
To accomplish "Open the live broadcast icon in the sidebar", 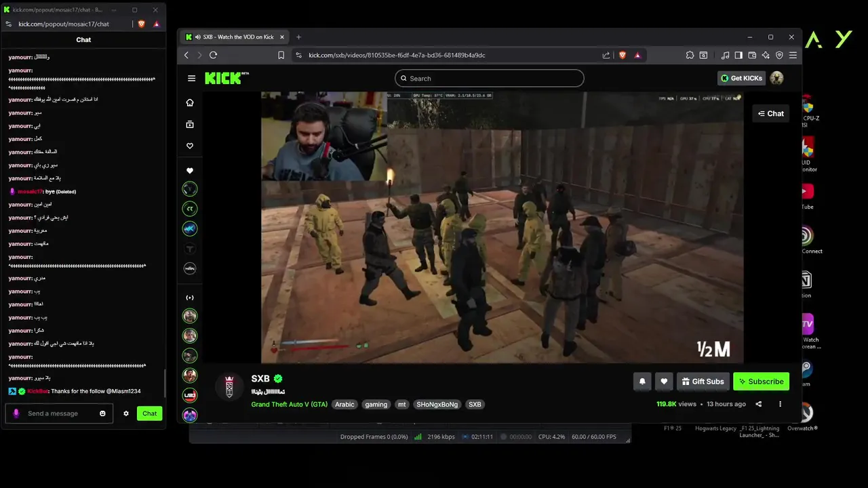I will point(190,298).
